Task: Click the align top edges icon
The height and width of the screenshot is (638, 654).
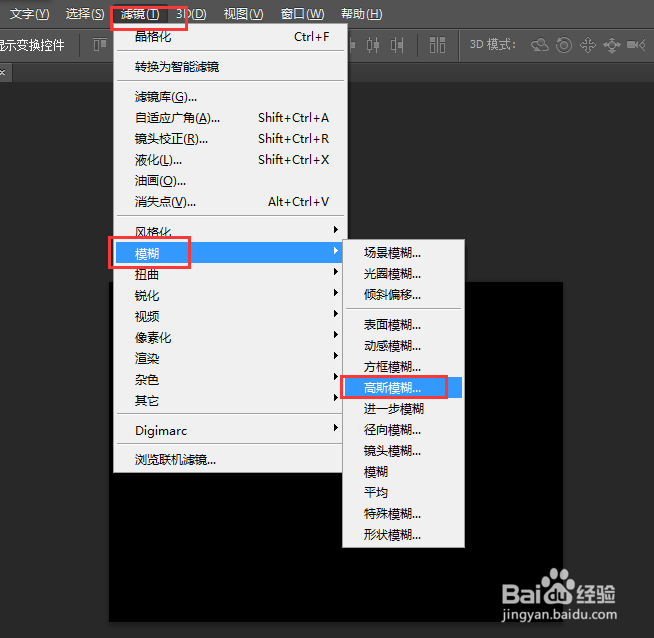Action: coord(100,45)
